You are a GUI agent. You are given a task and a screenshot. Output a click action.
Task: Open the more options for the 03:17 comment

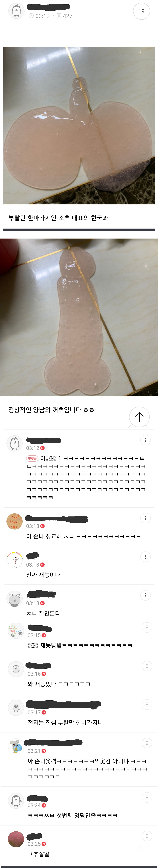147,705
